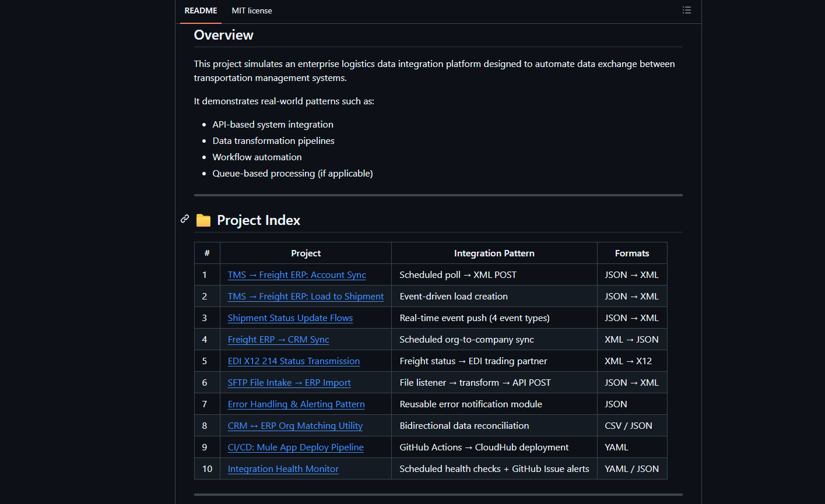Click the Overview heading
The width and height of the screenshot is (825, 504).
click(224, 35)
